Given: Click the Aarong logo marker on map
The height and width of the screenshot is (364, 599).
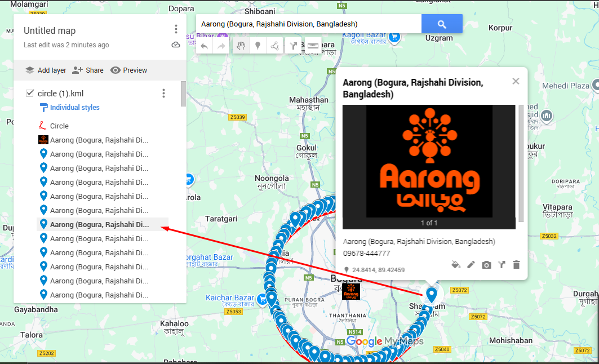Looking at the screenshot, I should (x=350, y=291).
